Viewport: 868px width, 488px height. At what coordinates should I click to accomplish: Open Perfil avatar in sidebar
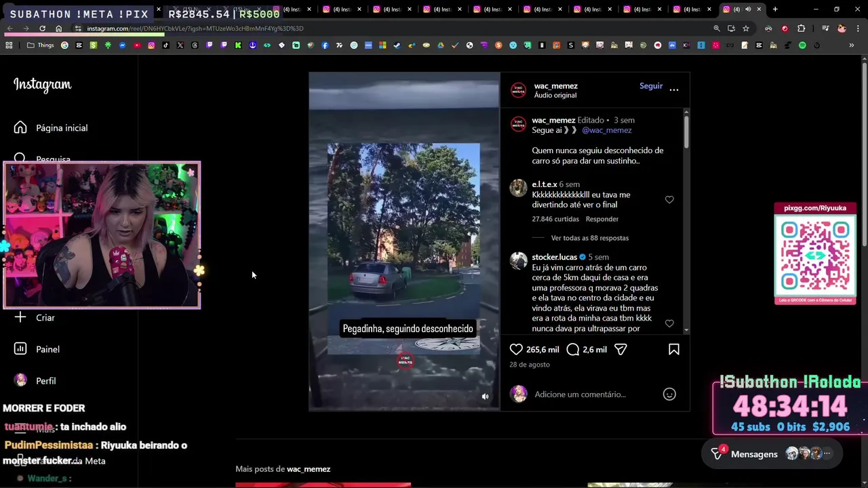(x=20, y=380)
